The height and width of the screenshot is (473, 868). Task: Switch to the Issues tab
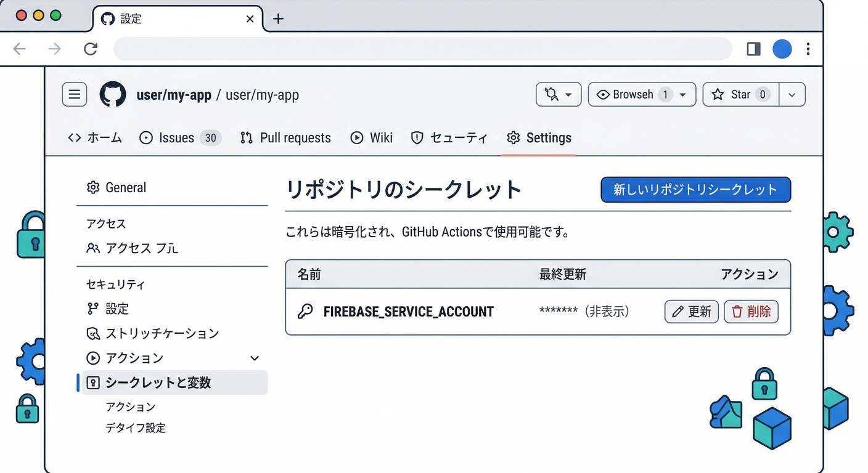pyautogui.click(x=176, y=137)
